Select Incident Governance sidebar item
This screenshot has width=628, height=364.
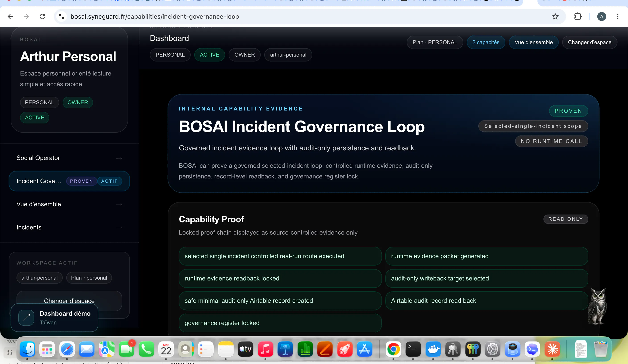[69, 181]
